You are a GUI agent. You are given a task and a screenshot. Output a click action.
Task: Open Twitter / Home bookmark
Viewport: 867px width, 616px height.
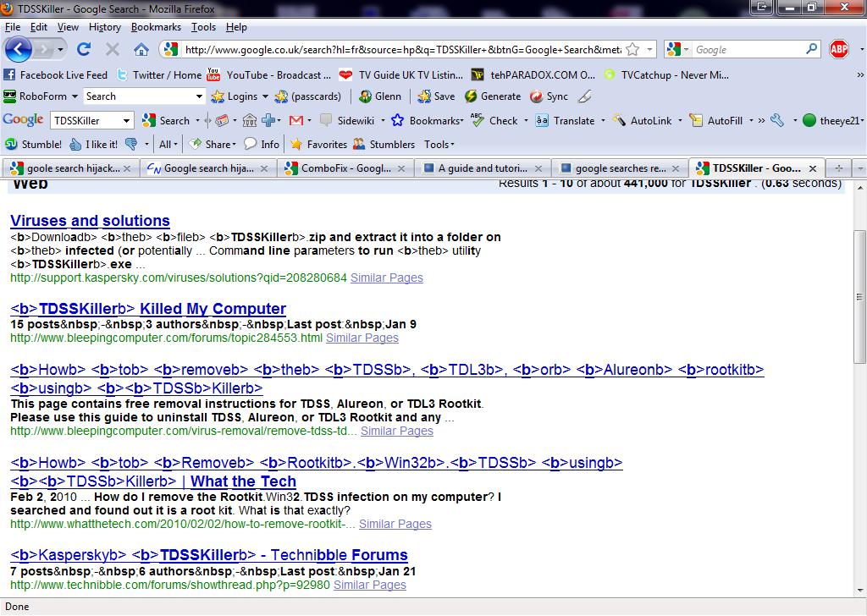pyautogui.click(x=159, y=74)
